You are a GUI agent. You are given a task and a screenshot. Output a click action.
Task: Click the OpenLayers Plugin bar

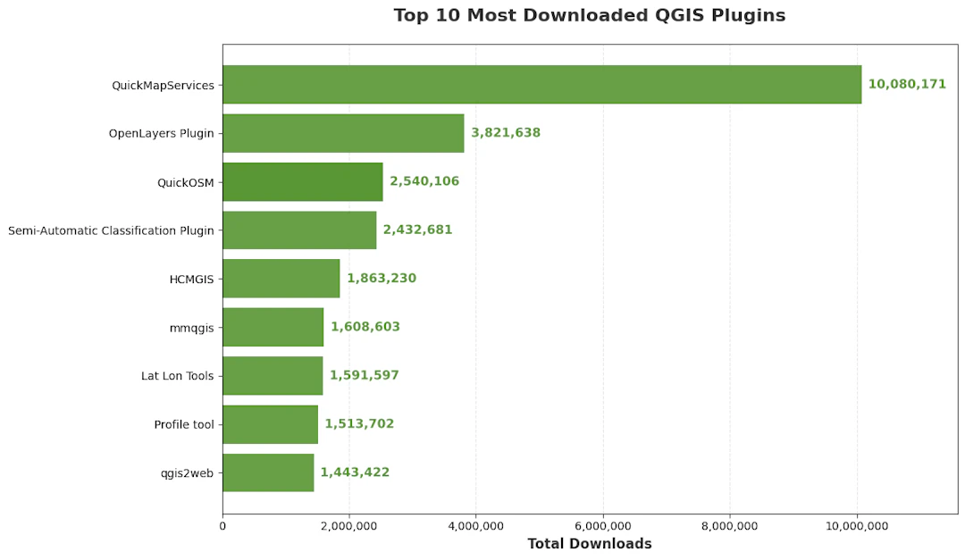click(343, 133)
